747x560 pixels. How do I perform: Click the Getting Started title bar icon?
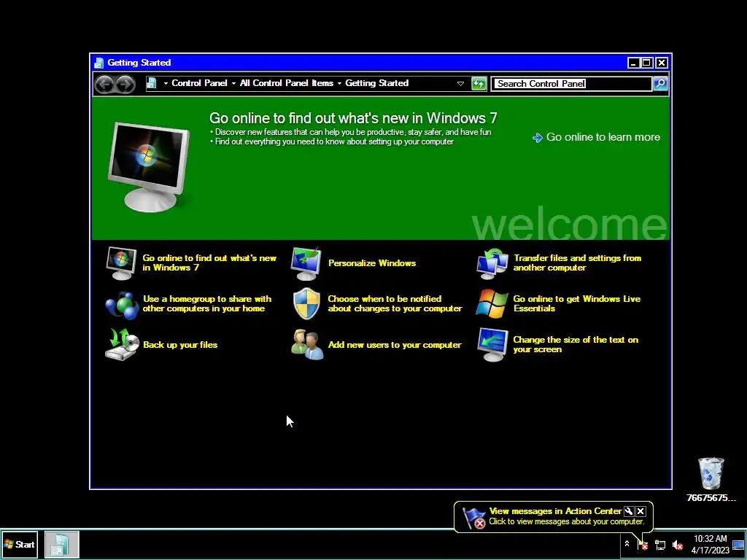[98, 63]
